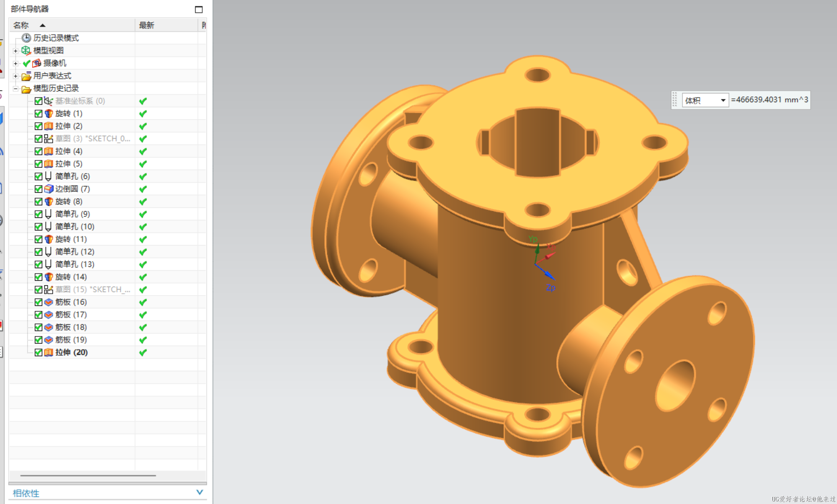Click the 草图 (15) sketch icon
This screenshot has width=837, height=504.
(49, 289)
